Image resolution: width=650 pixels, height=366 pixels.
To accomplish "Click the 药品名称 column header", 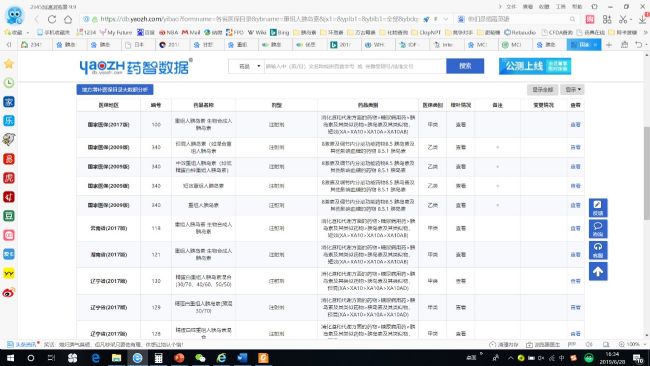I will pos(203,105).
